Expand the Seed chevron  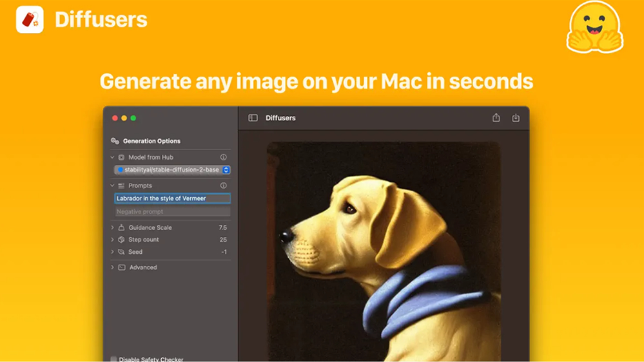click(113, 252)
